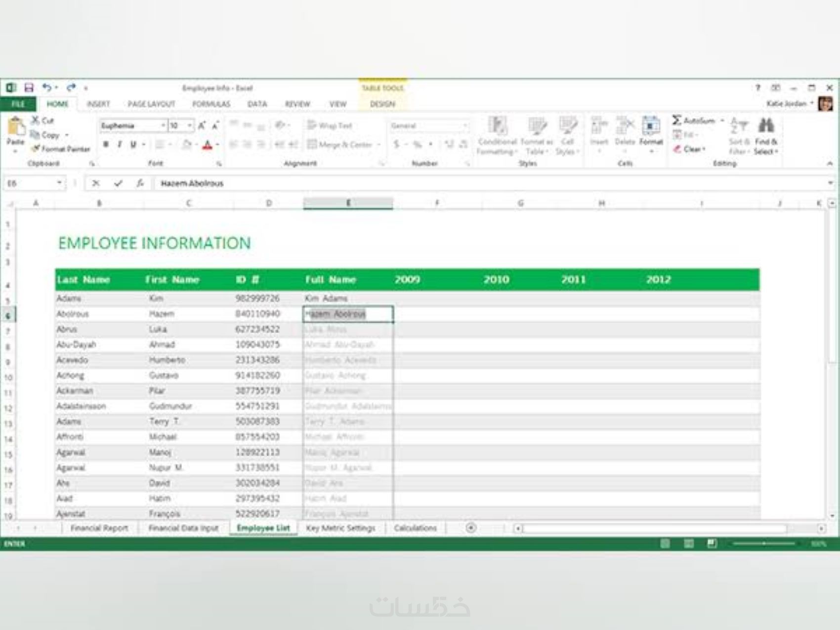Apply red font color A icon
840x630 pixels.
click(x=207, y=145)
